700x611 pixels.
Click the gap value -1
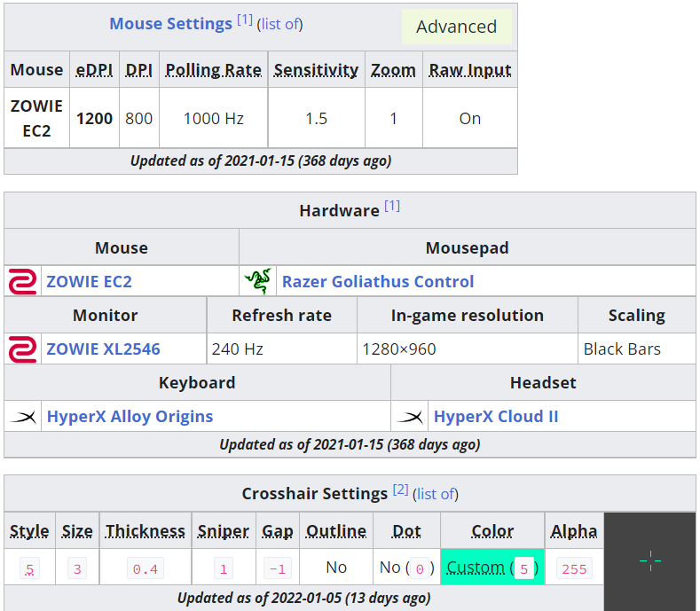277,568
